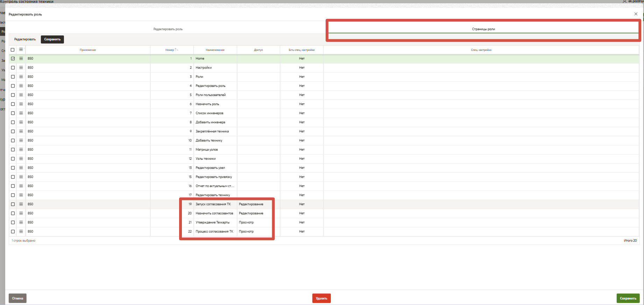Switch to the Редактировать роль tab

(168, 29)
